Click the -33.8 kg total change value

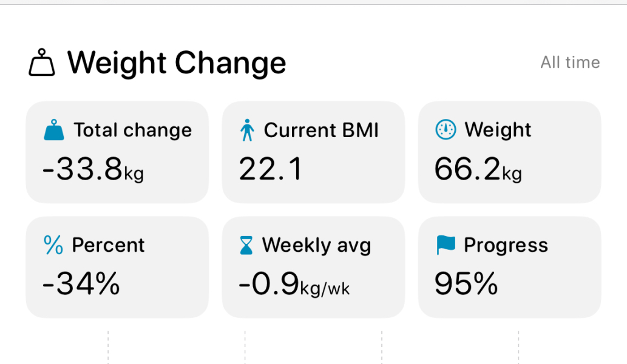pyautogui.click(x=93, y=170)
